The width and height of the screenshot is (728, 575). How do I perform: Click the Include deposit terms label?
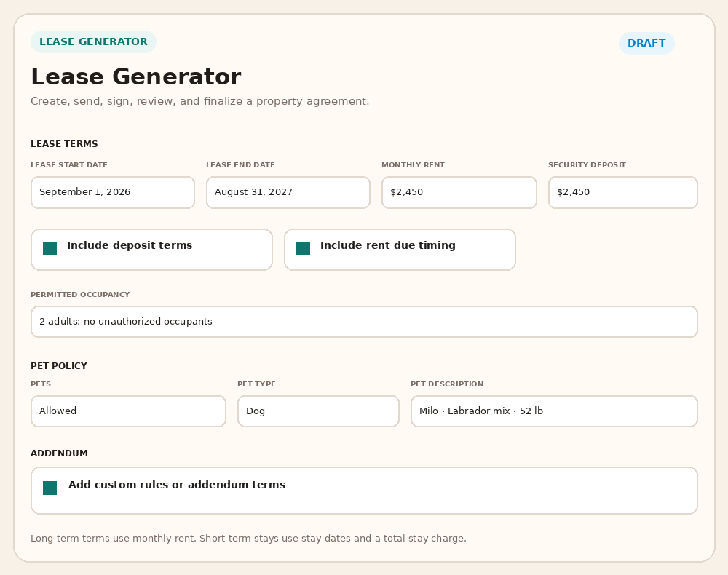click(130, 245)
